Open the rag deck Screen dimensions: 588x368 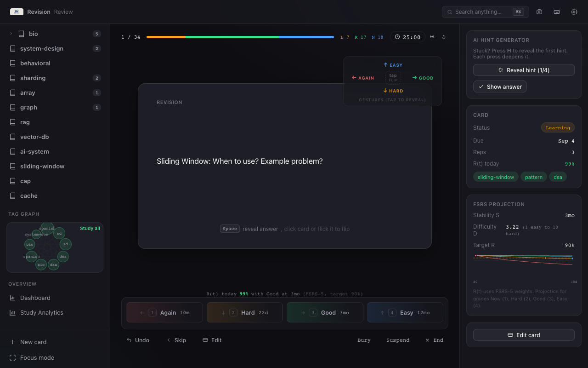(x=55, y=122)
